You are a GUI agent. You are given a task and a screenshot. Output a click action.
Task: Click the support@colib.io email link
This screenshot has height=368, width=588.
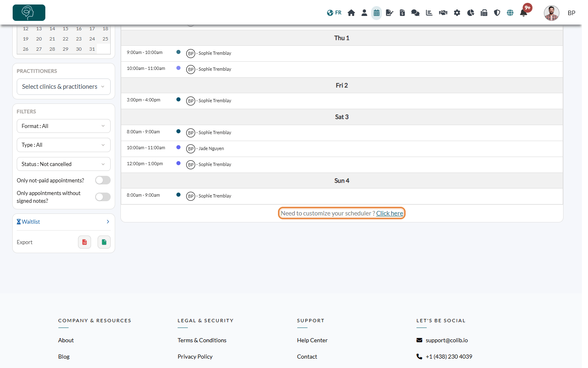(x=447, y=340)
